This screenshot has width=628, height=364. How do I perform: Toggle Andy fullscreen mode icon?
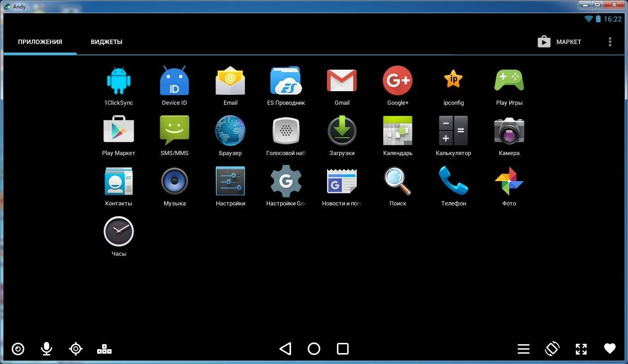(581, 349)
